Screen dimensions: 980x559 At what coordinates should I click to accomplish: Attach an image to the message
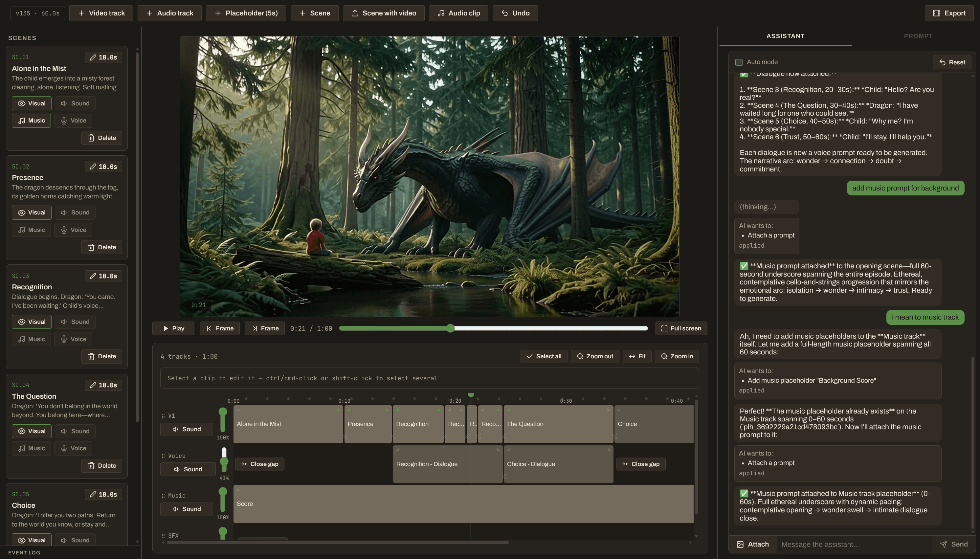coord(753,545)
